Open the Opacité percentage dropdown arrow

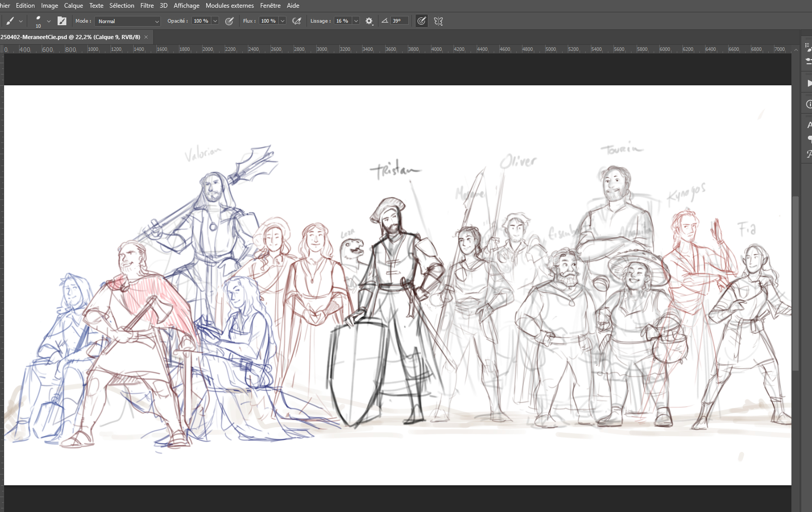click(215, 21)
